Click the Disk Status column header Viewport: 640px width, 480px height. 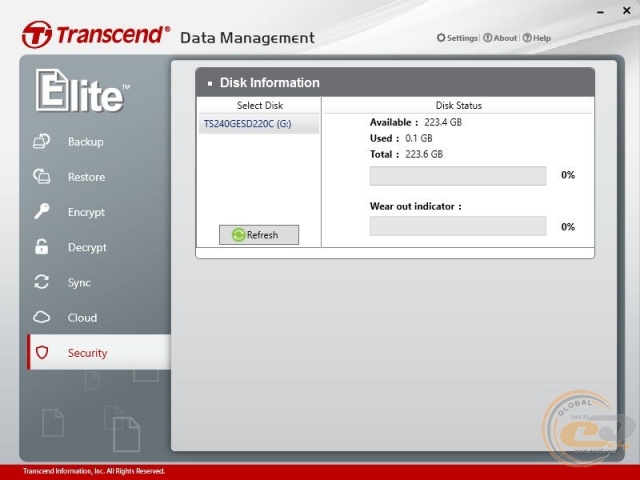[x=458, y=105]
